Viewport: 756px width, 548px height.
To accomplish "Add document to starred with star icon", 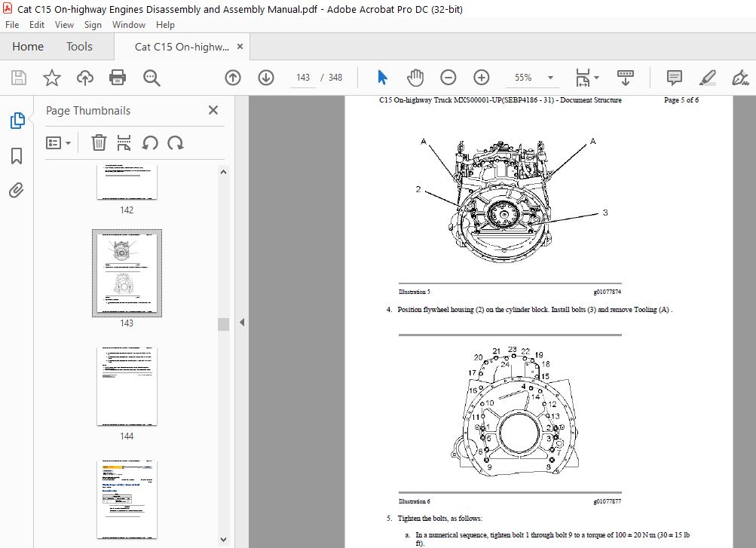I will tap(51, 78).
